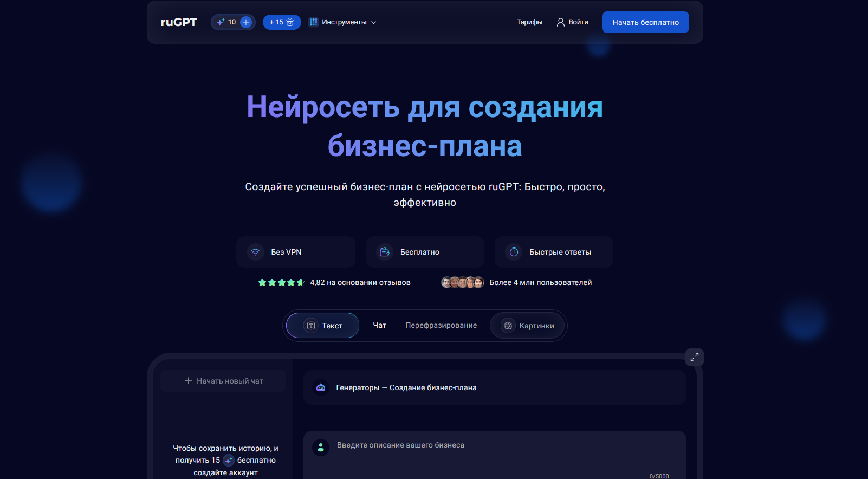Click the 0/5000 character counter
Viewport: 868px width, 479px height.
click(659, 476)
